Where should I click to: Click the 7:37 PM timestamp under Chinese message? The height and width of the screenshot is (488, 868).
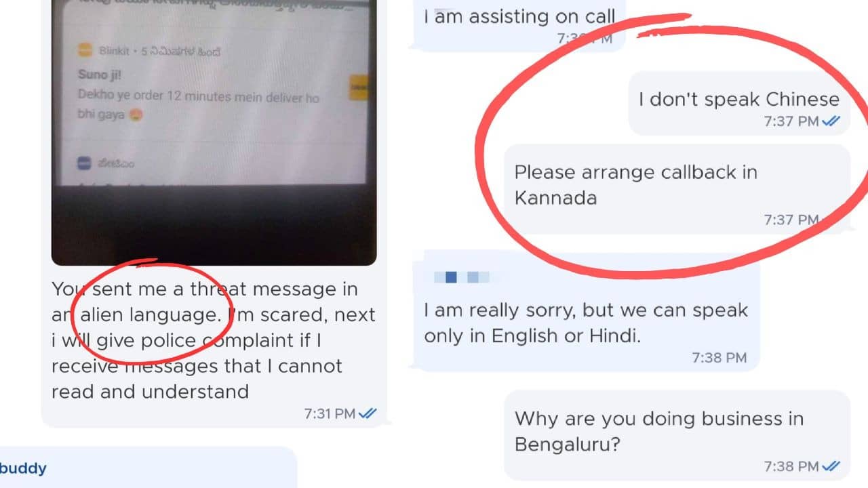[791, 121]
